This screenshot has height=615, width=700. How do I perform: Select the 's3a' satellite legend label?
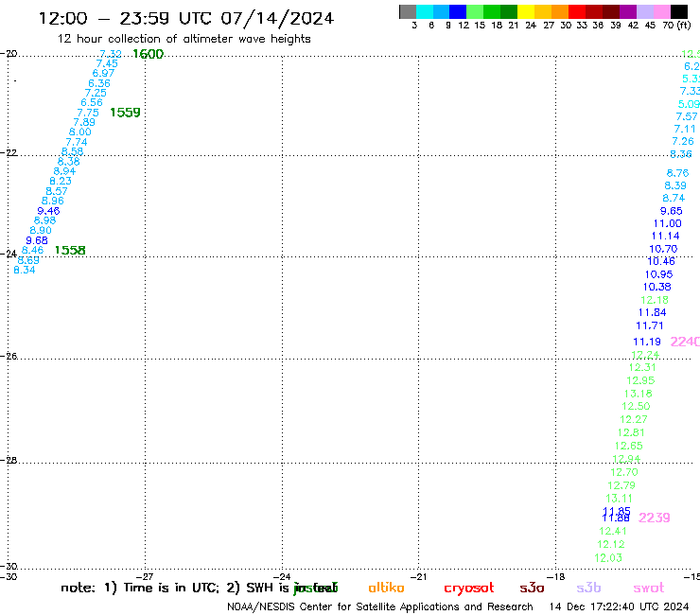532,588
